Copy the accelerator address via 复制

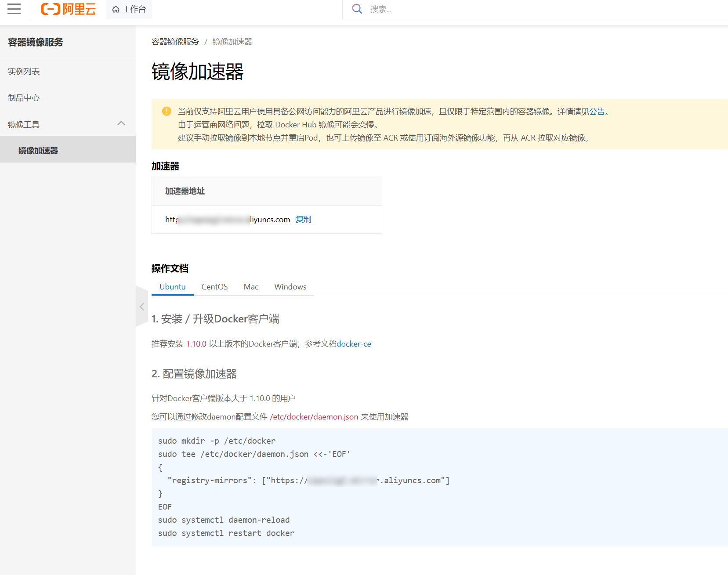[303, 219]
